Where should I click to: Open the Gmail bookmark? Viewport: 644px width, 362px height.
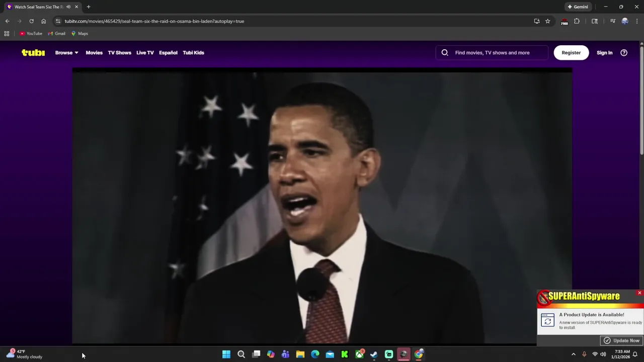57,34
